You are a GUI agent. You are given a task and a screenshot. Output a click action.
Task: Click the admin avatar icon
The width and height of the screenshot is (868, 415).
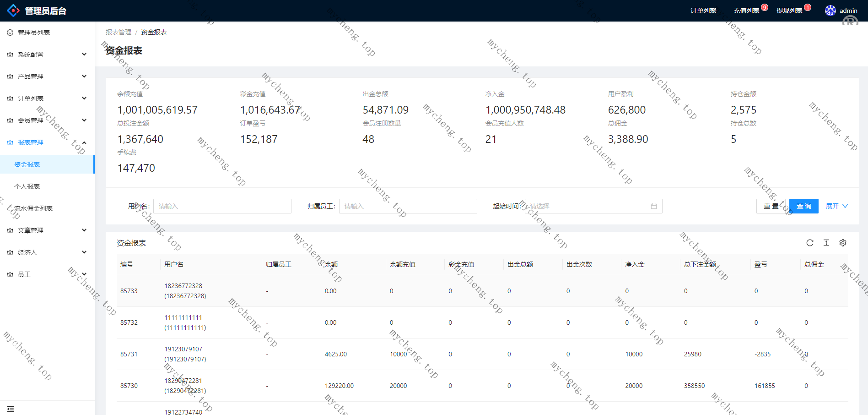[830, 11]
